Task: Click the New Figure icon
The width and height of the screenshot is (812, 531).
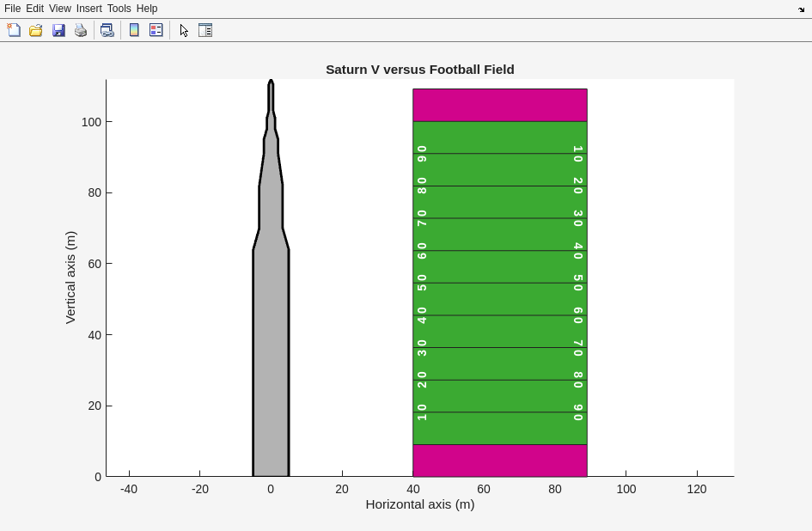Action: [14, 30]
